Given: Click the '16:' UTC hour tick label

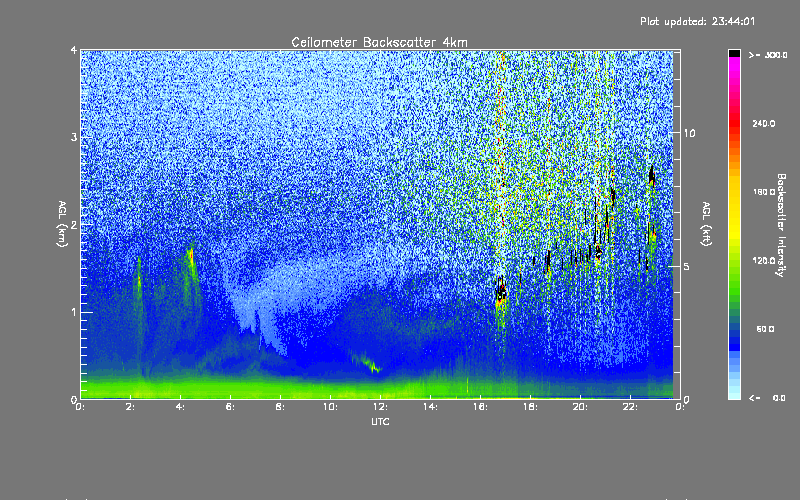Looking at the screenshot, I should pos(480,407).
